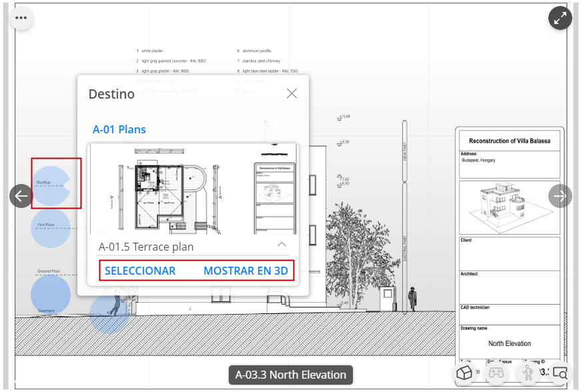The image size is (581, 392).
Task: Click the A-03.3 North Elevation title label
Action: click(291, 375)
